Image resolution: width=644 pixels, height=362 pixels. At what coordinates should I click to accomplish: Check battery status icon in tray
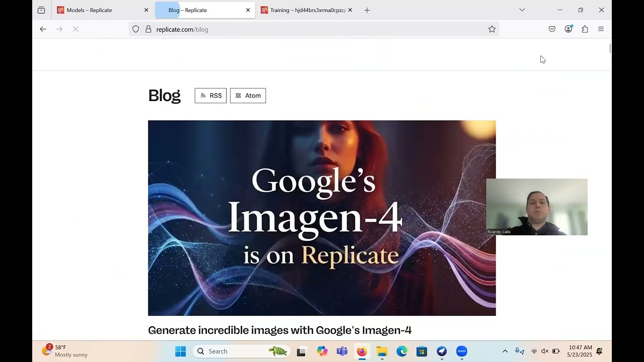[556, 351]
